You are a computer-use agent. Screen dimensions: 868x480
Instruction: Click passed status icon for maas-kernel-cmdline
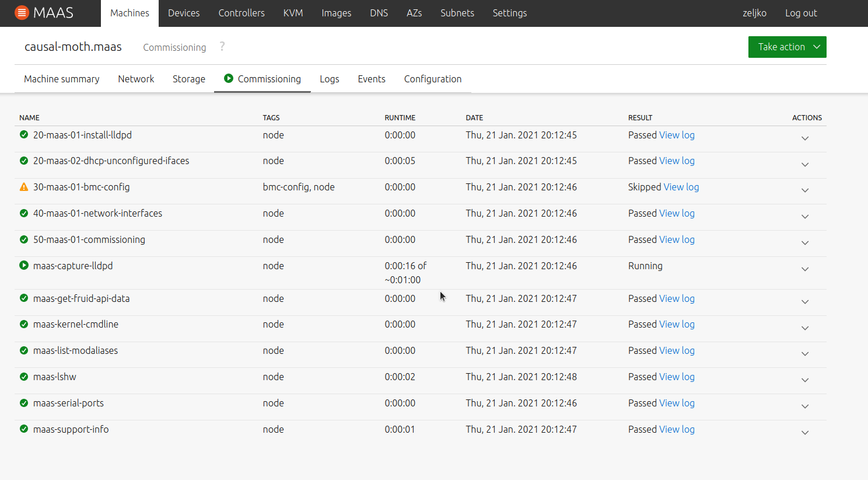pos(24,324)
